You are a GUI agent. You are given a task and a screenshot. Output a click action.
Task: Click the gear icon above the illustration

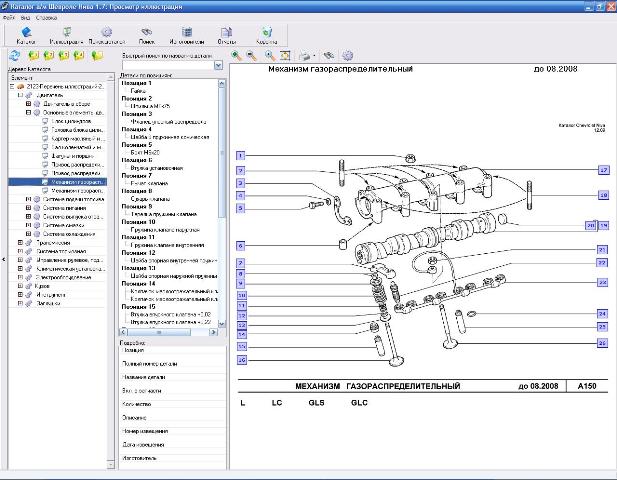tap(347, 55)
